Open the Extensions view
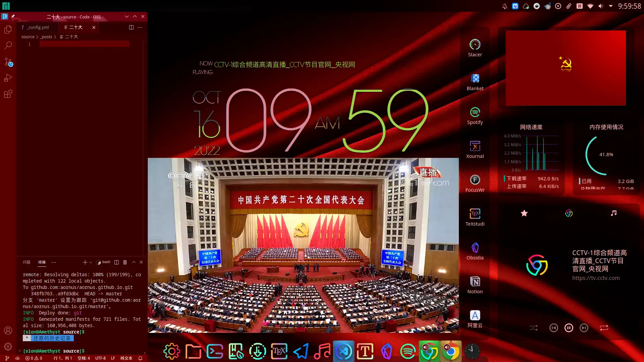644x362 pixels. coord(8,94)
